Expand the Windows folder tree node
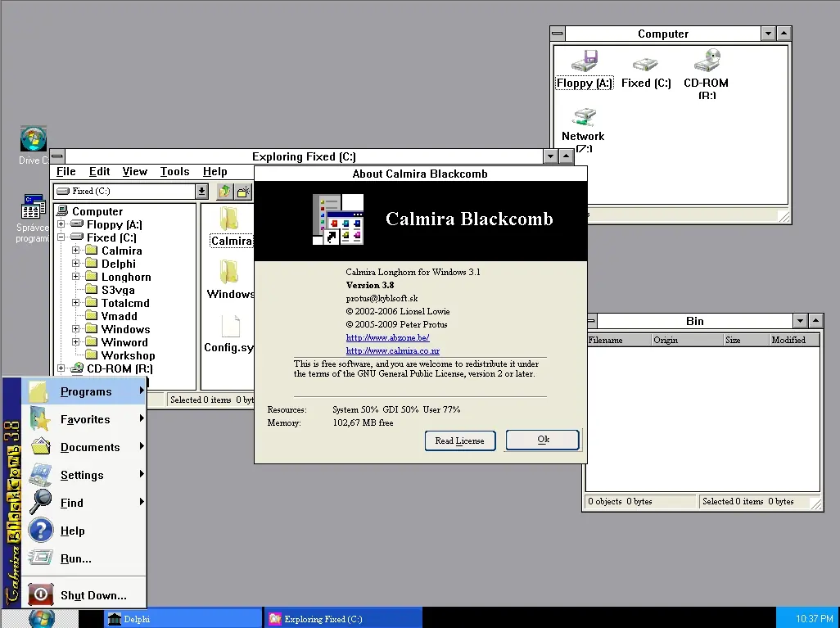Viewport: 840px width, 628px height. click(x=75, y=328)
